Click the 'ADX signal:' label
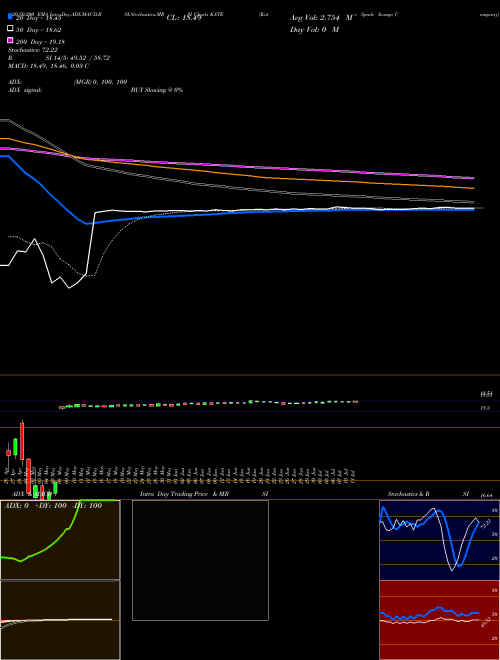 (25, 90)
